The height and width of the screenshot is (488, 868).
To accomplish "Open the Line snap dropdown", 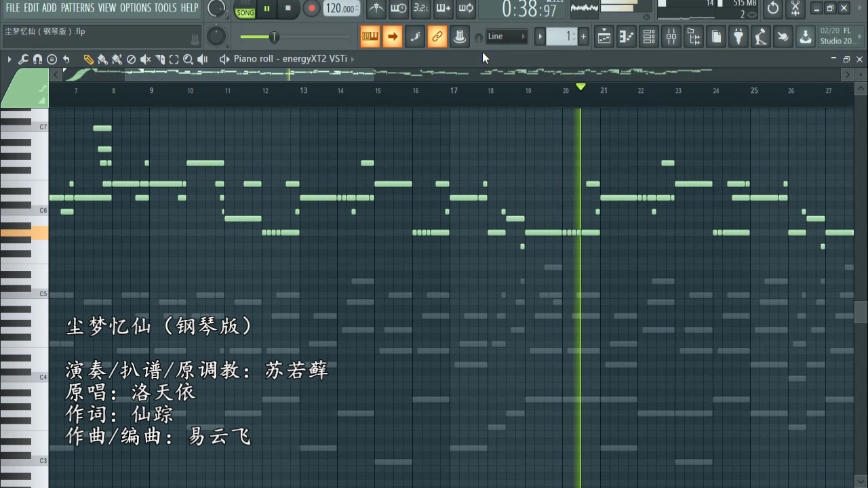I will 507,37.
